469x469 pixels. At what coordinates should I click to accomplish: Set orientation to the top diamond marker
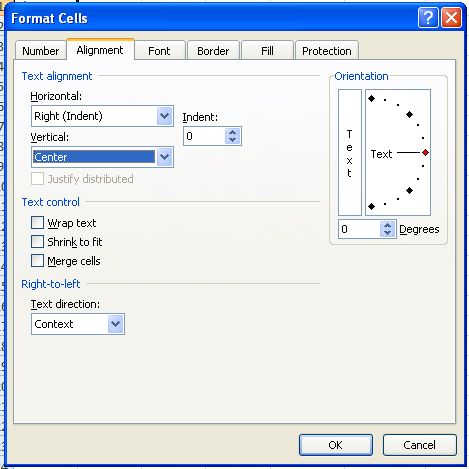(x=372, y=98)
